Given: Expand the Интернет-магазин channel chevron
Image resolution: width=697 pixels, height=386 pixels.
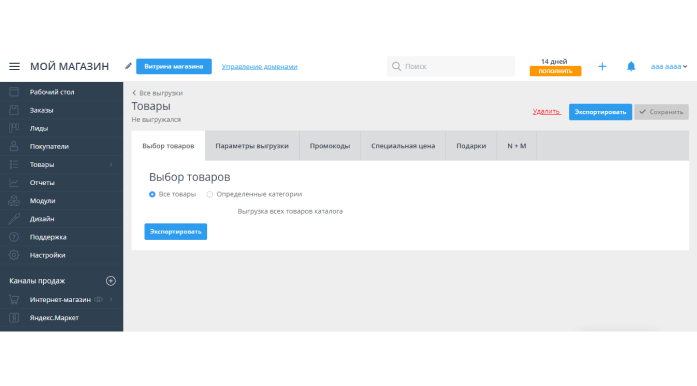Looking at the screenshot, I should pos(111,299).
